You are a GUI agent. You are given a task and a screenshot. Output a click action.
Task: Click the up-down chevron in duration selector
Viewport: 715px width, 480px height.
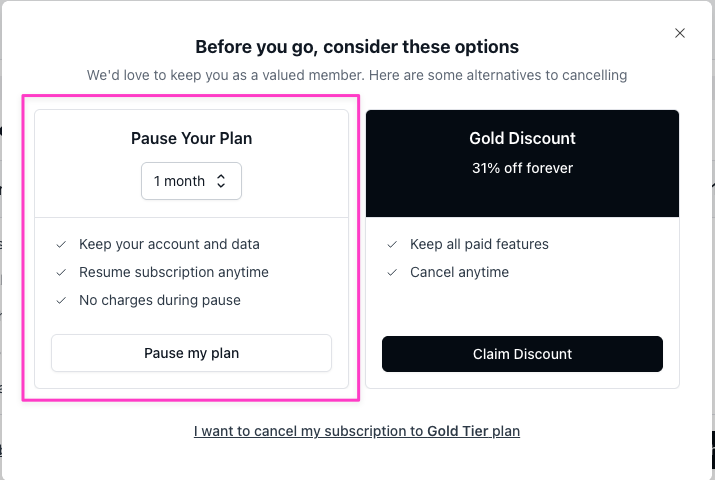click(222, 181)
